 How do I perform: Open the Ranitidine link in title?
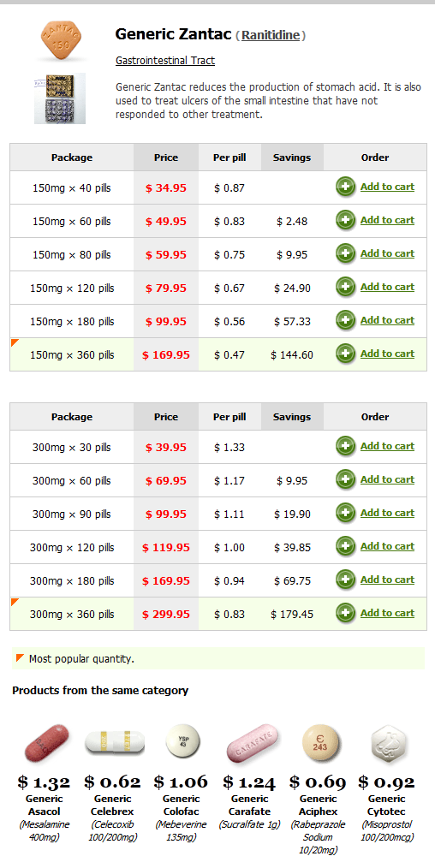(x=271, y=35)
